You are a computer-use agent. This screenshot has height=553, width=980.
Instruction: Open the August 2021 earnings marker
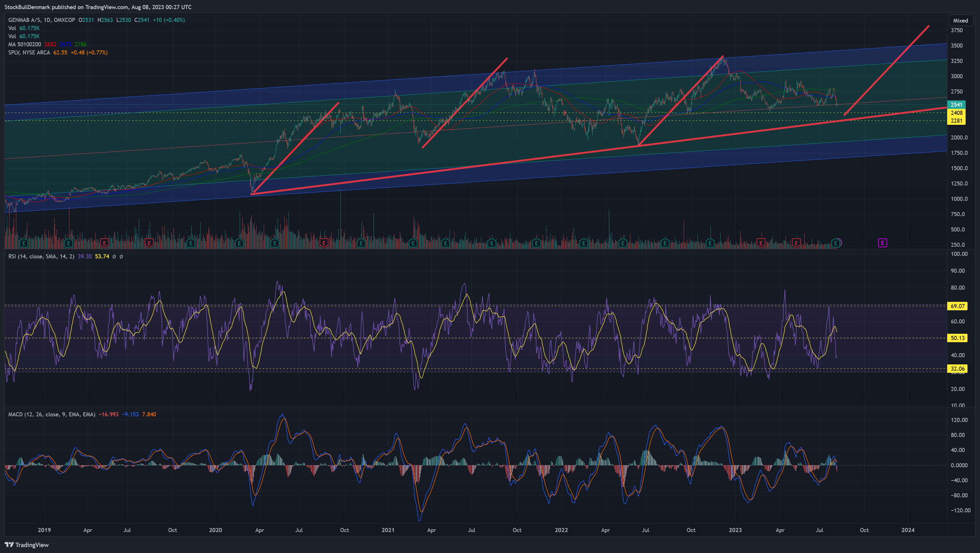point(492,243)
